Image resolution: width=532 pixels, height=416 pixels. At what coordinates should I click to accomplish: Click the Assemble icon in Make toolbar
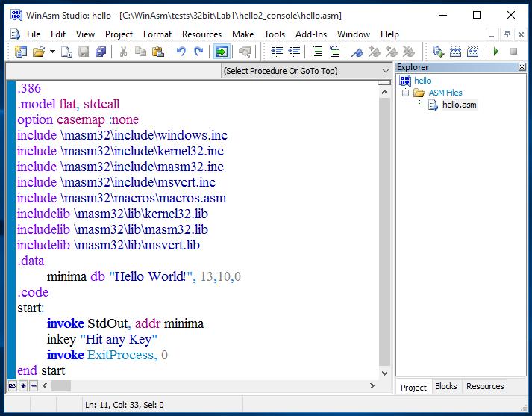click(x=438, y=52)
